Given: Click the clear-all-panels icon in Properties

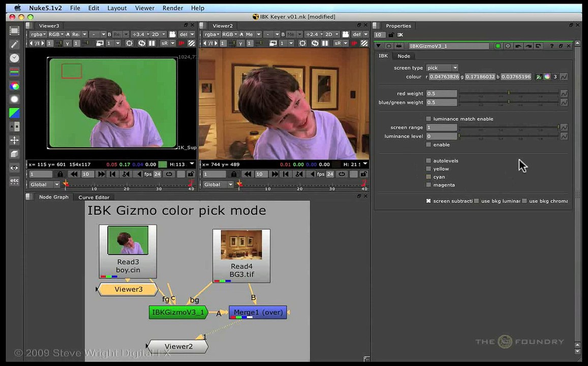Looking at the screenshot, I should (400, 35).
